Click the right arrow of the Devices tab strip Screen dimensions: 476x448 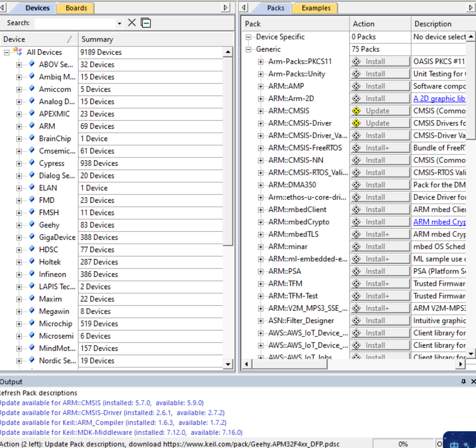click(x=225, y=7)
